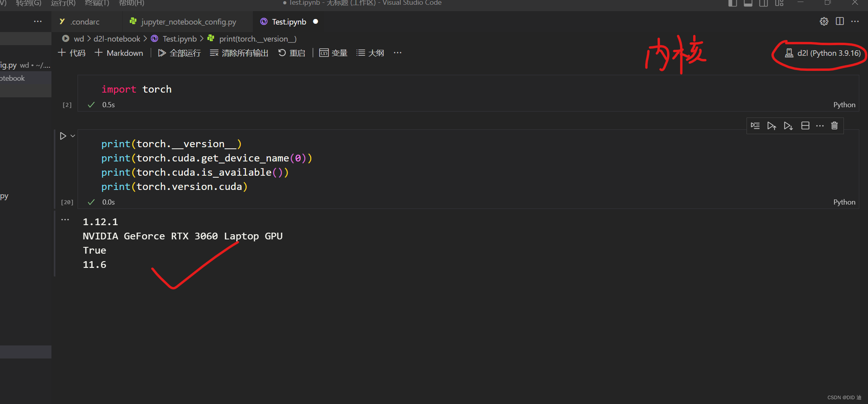Delete cell with trash icon
This screenshot has width=868, height=404.
(834, 126)
